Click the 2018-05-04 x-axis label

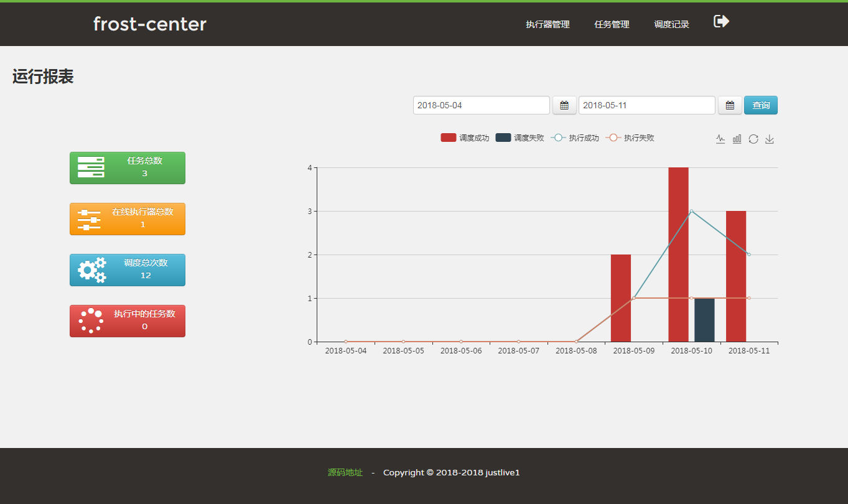click(346, 350)
